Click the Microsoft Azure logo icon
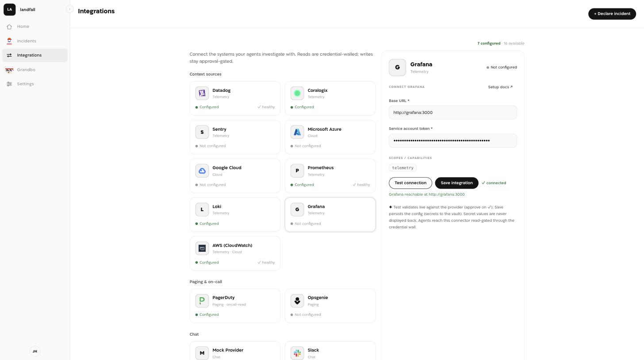The image size is (644, 360). (x=297, y=132)
